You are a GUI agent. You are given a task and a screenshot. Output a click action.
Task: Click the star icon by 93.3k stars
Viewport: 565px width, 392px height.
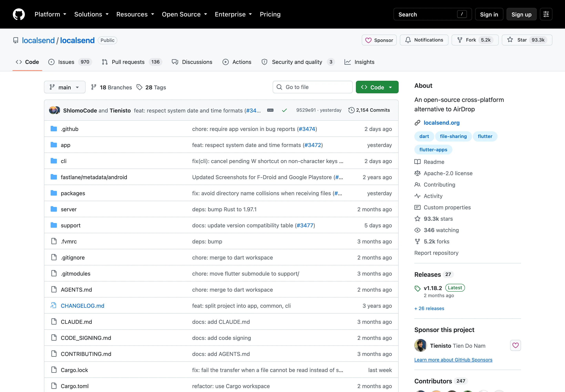[417, 219]
